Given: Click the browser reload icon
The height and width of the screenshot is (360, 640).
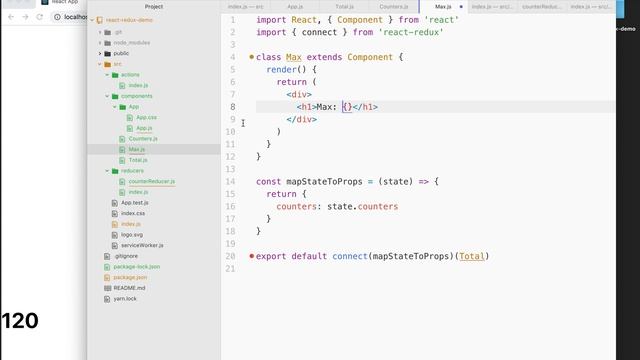Looking at the screenshot, I should (x=40, y=17).
